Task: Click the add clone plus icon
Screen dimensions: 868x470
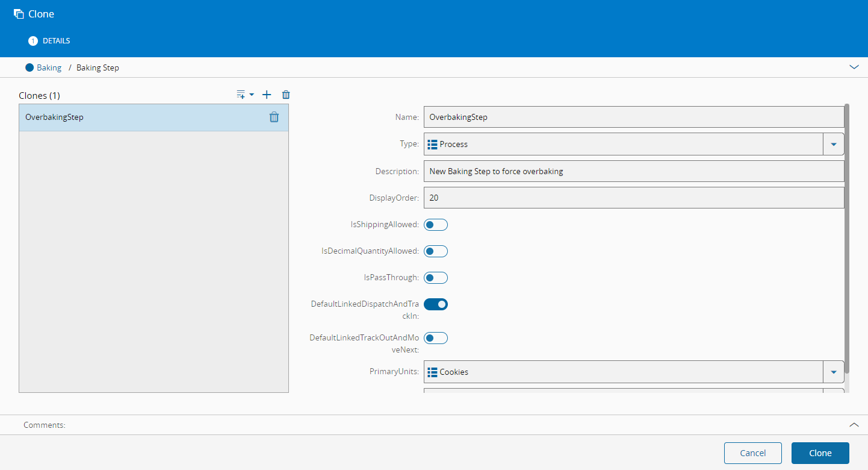Action: pos(267,95)
